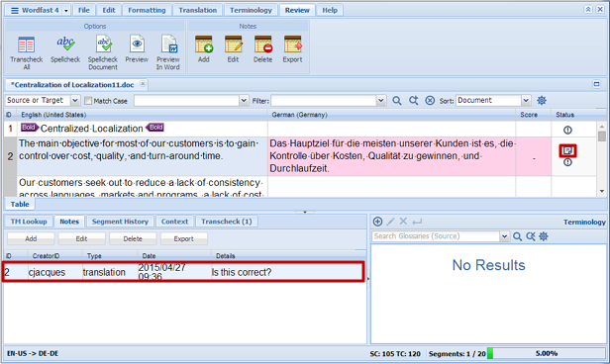The width and height of the screenshot is (610, 364).
Task: Open the filter bar settings gear
Action: tap(542, 101)
